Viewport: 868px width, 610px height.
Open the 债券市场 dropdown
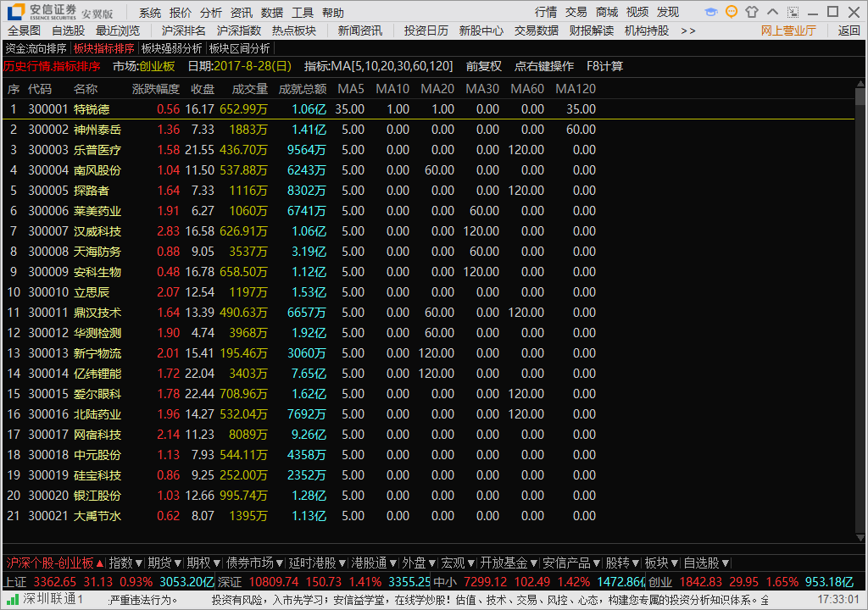(x=254, y=563)
